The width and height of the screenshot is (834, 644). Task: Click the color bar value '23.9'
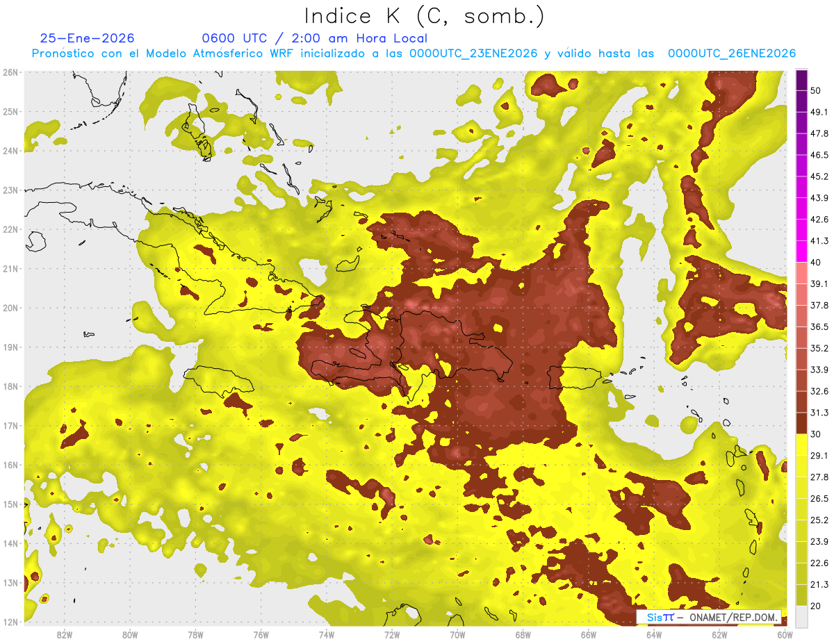[819, 541]
